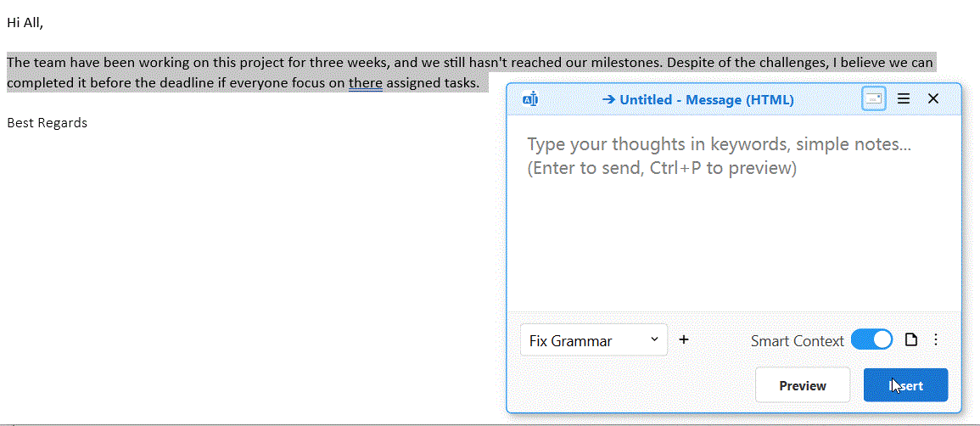Click the "Smart Context" label
The width and height of the screenshot is (980, 426).
tap(798, 341)
